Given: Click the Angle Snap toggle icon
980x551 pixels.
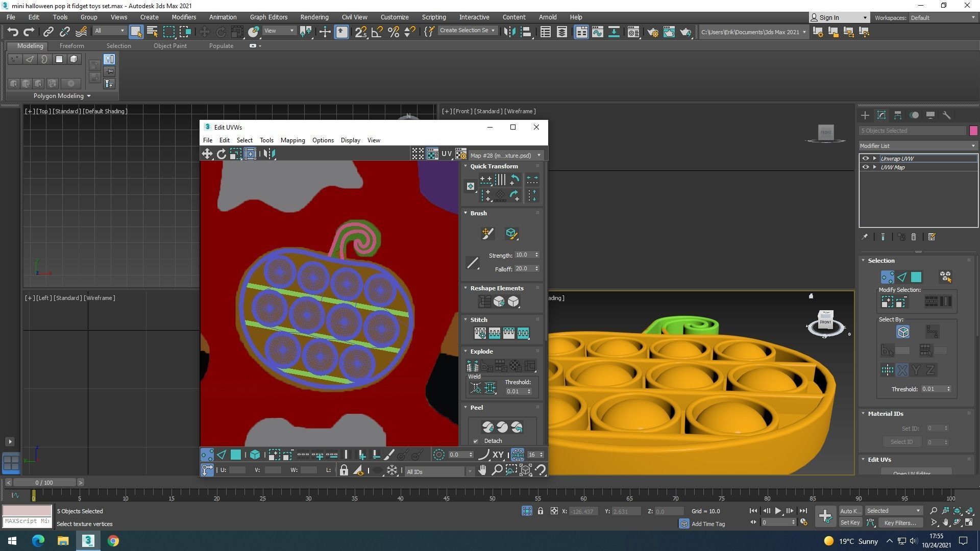Looking at the screenshot, I should [x=377, y=32].
